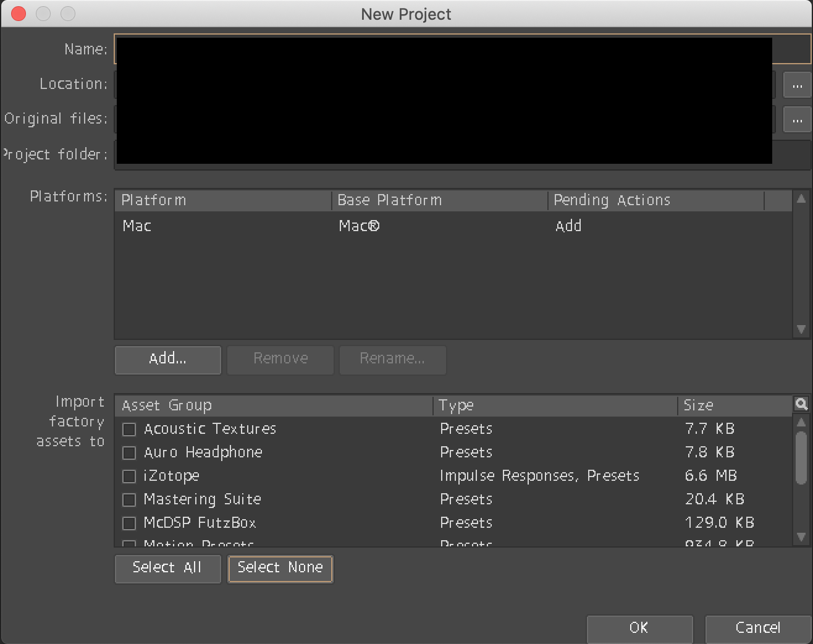This screenshot has height=644, width=813.
Task: Browse for the Location path
Action: click(797, 85)
